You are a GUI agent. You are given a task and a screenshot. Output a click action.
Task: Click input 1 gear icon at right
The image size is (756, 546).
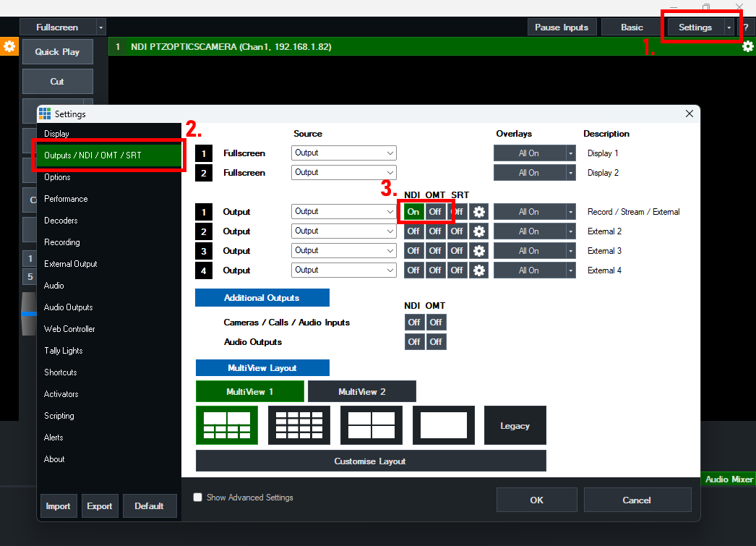[748, 46]
